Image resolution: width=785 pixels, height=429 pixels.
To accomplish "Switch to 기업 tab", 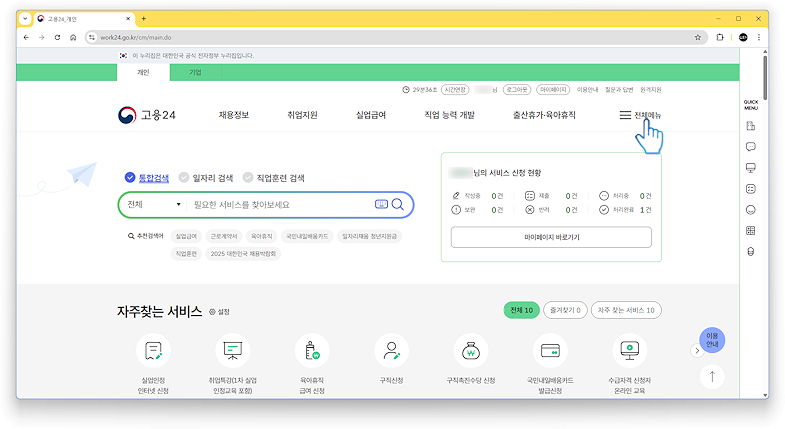I will [195, 73].
